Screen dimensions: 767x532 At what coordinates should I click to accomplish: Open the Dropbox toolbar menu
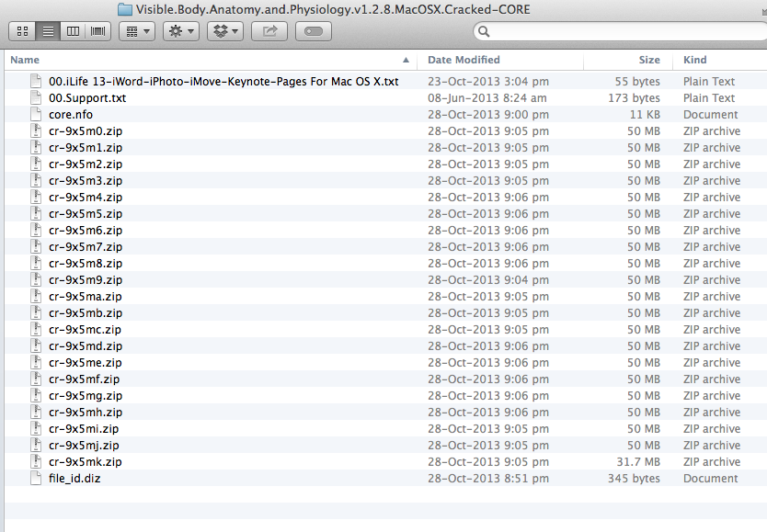pos(225,32)
